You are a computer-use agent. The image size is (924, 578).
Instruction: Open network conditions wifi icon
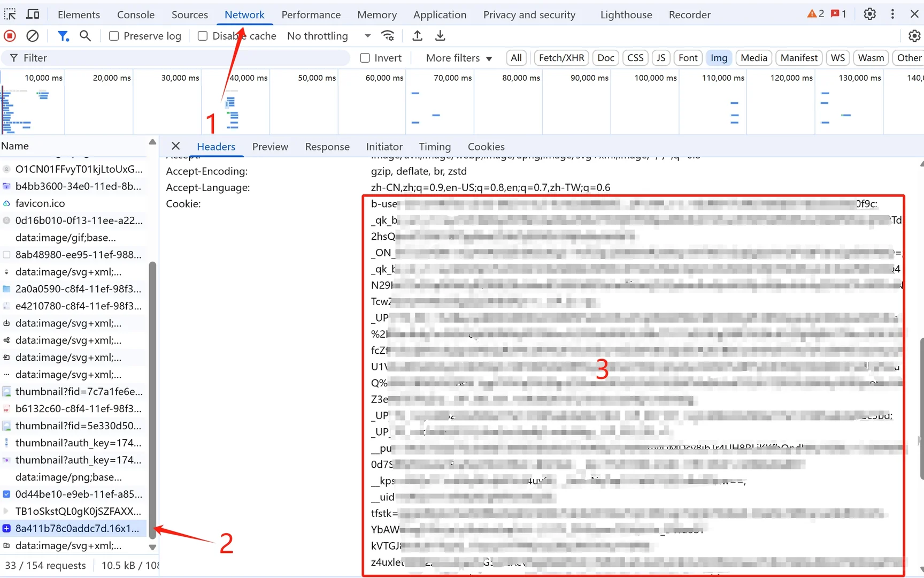click(388, 36)
